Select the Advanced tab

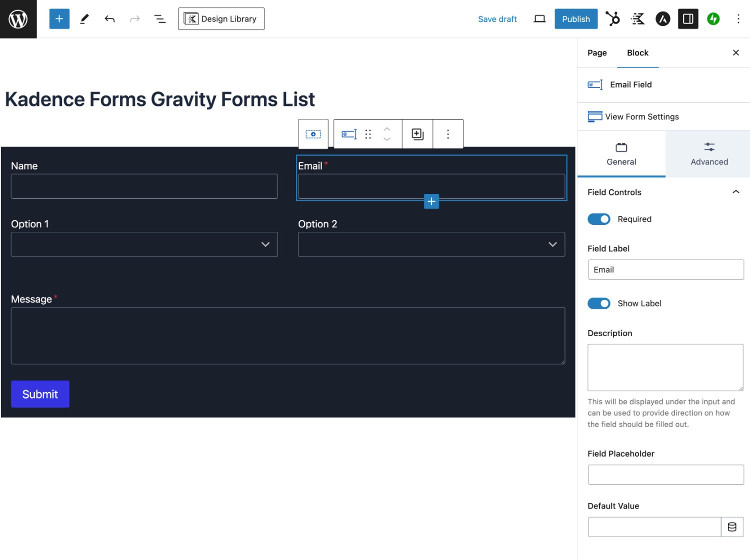(709, 154)
